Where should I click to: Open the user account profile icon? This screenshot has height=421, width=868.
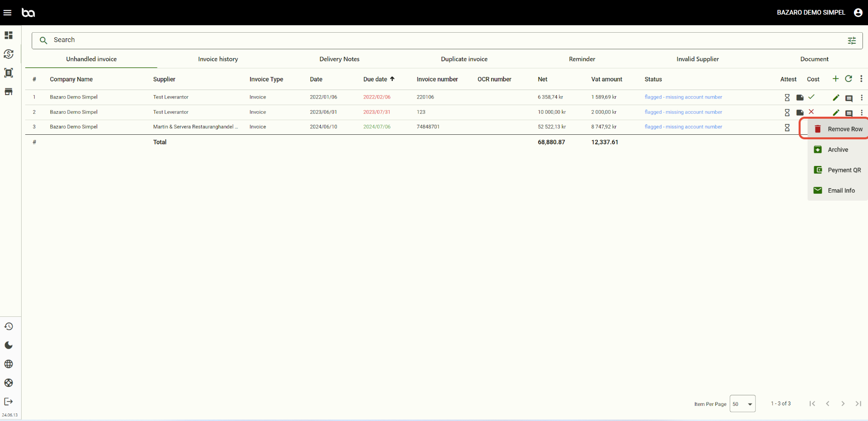(x=858, y=13)
